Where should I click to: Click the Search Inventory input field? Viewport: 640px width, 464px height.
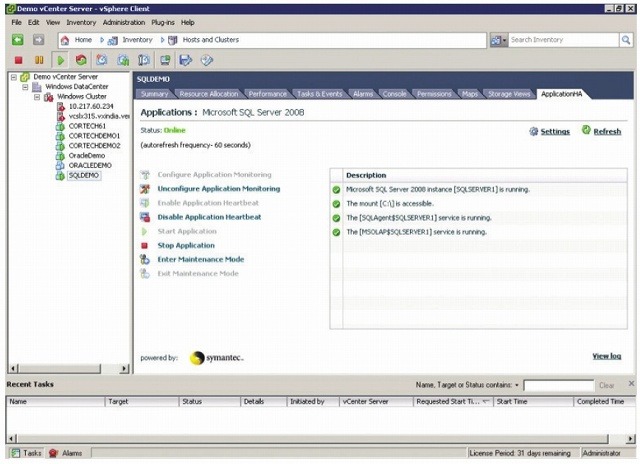563,40
